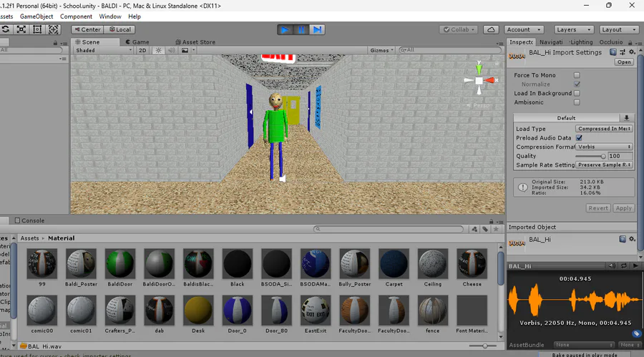Toggle auto-play speaker in audio preview
Viewport: 644px width, 357px height.
coord(612,266)
